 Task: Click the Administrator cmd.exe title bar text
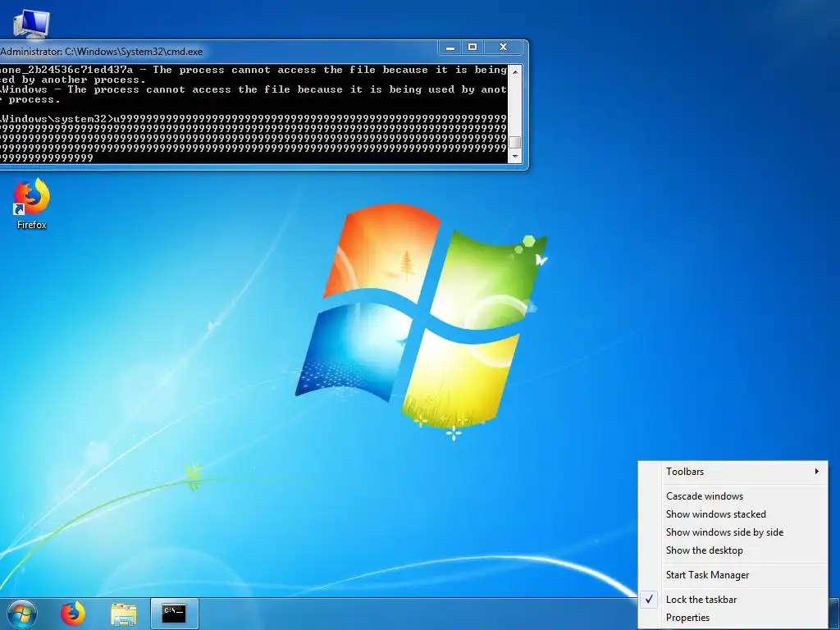click(x=102, y=52)
